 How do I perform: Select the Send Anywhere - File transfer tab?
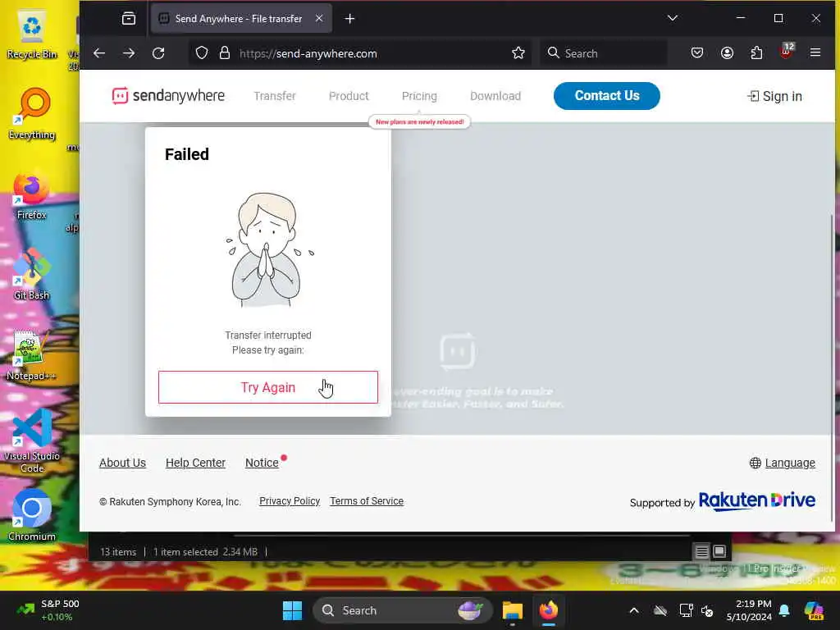tap(241, 19)
